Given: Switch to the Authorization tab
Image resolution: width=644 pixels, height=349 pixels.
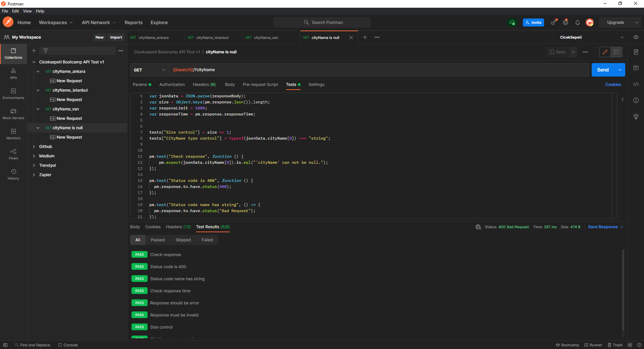Looking at the screenshot, I should tap(172, 85).
